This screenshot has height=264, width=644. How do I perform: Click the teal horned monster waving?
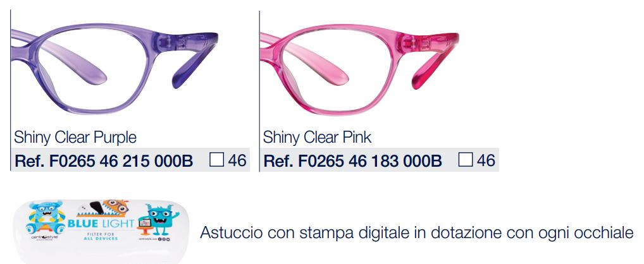(159, 219)
